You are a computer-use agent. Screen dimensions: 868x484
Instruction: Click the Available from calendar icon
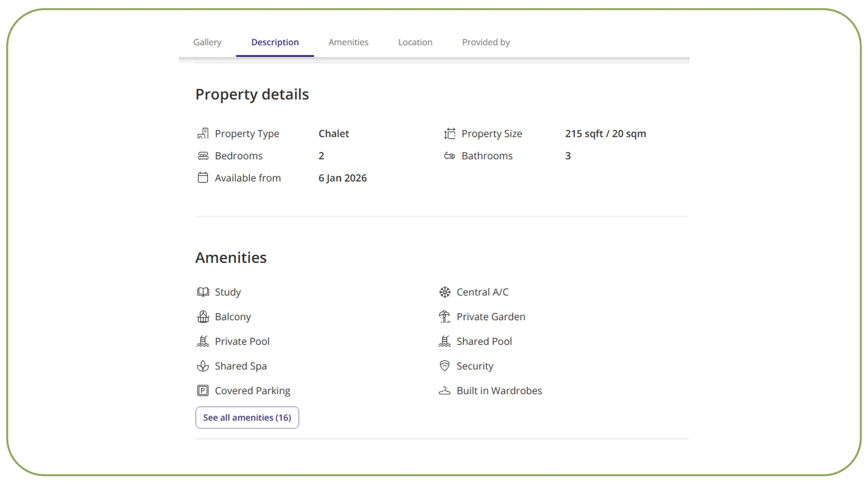[203, 178]
